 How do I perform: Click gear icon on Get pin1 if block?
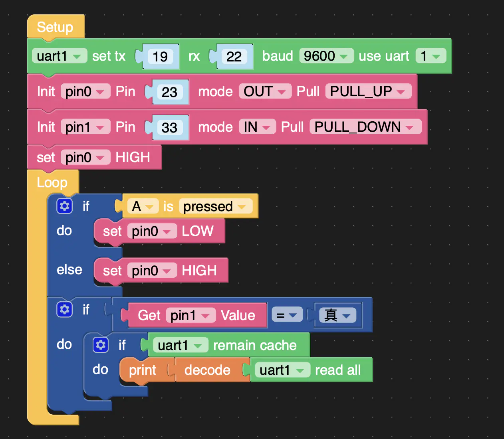coord(64,310)
